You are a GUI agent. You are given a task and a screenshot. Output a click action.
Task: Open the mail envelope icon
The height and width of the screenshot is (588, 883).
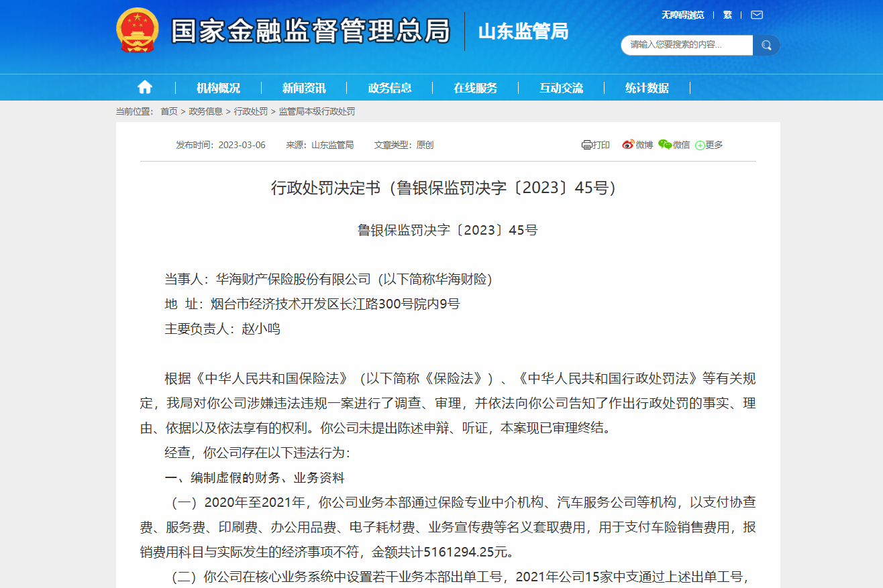(x=757, y=15)
